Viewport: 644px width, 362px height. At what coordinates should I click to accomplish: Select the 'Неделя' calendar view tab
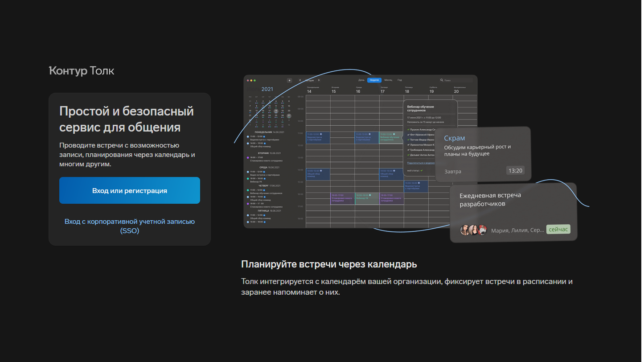374,80
